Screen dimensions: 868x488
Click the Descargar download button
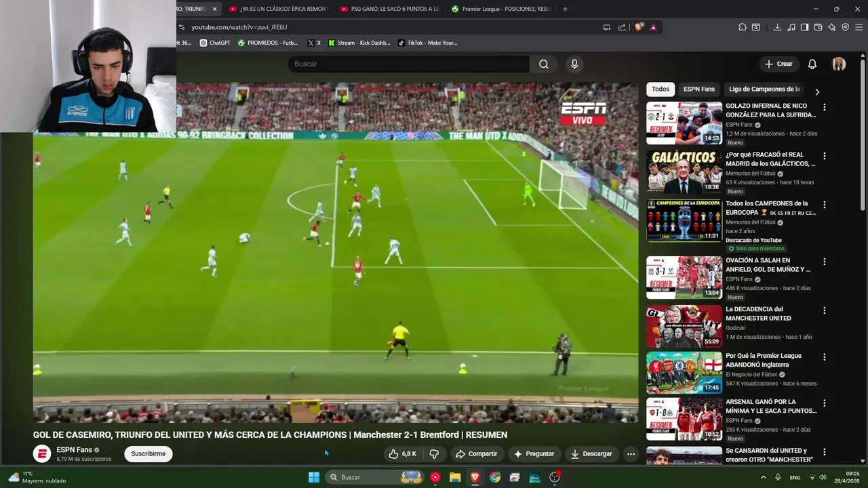pyautogui.click(x=591, y=453)
